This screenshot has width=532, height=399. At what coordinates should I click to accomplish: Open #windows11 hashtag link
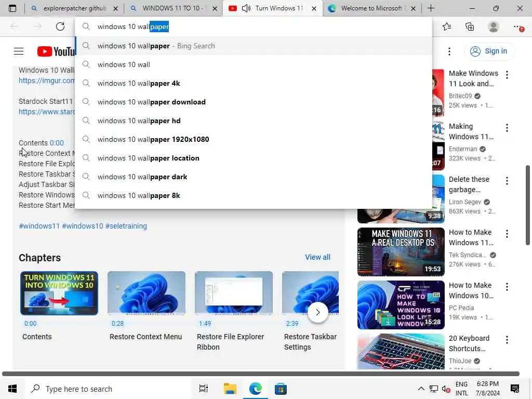[39, 226]
